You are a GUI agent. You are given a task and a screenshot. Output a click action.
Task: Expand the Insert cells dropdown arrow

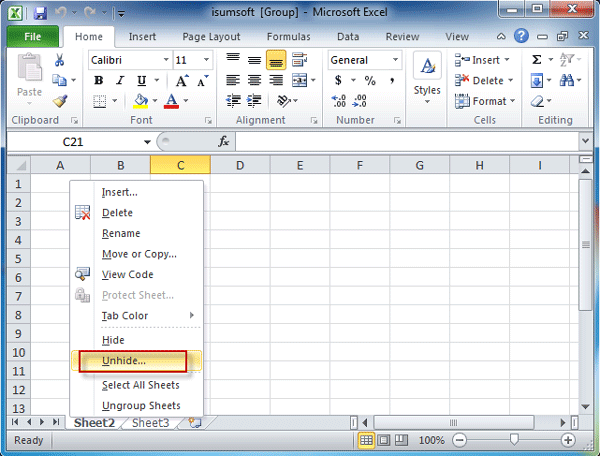(x=507, y=60)
